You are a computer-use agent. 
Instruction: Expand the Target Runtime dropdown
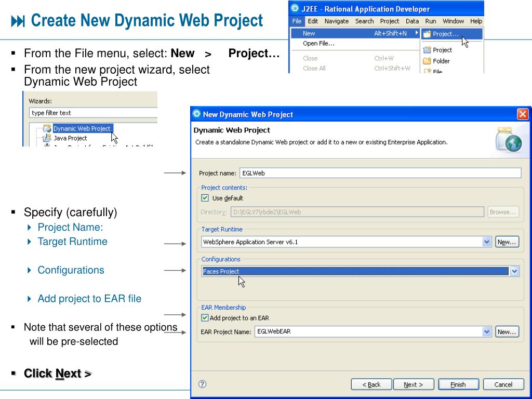[487, 242]
